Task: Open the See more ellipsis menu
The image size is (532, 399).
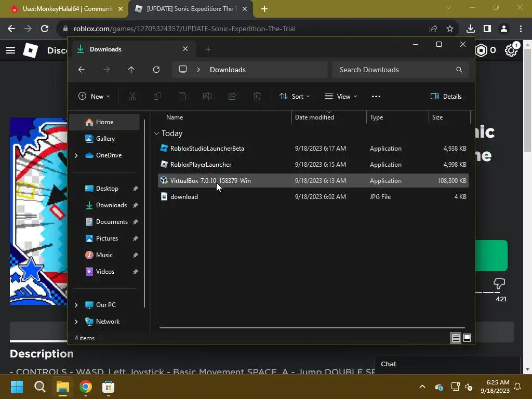Action: (x=376, y=96)
